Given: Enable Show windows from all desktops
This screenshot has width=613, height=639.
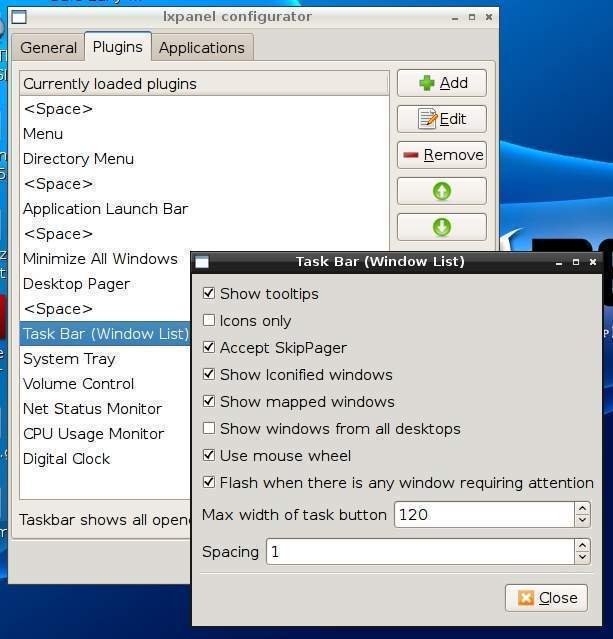Looking at the screenshot, I should (209, 429).
